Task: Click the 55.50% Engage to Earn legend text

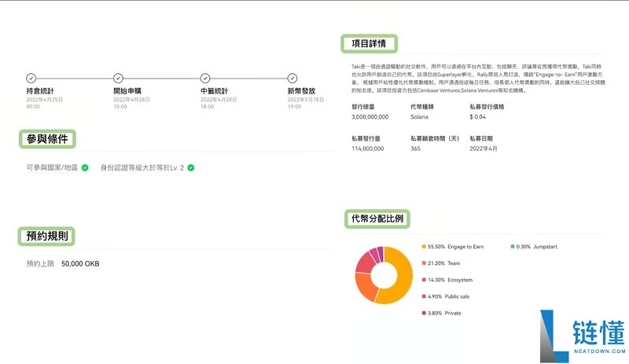Action: pyautogui.click(x=456, y=246)
